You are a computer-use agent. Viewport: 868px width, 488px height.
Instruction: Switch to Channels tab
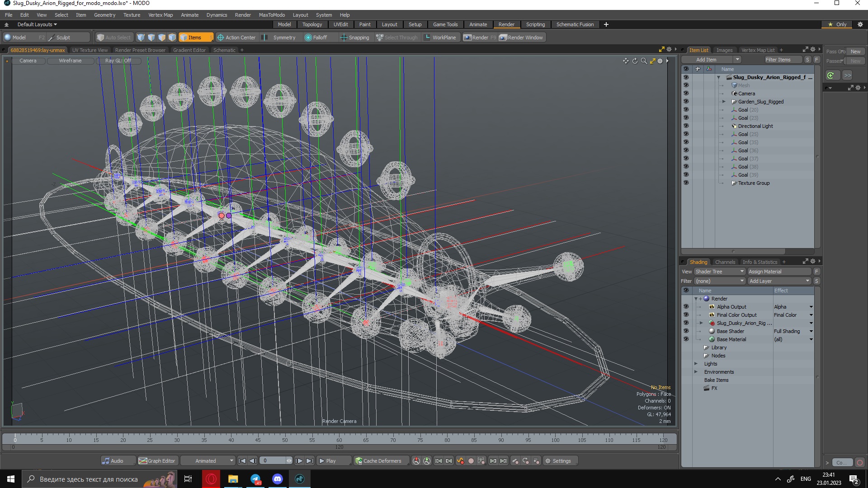(x=725, y=262)
